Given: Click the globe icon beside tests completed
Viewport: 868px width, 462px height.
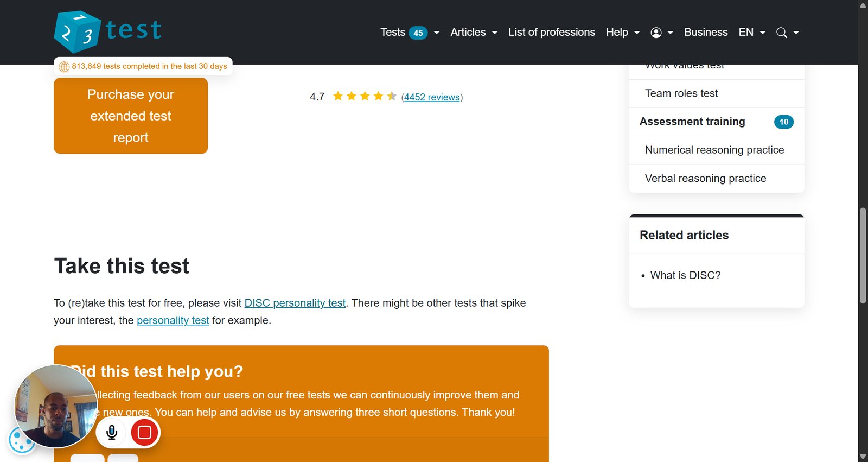Looking at the screenshot, I should [x=64, y=67].
